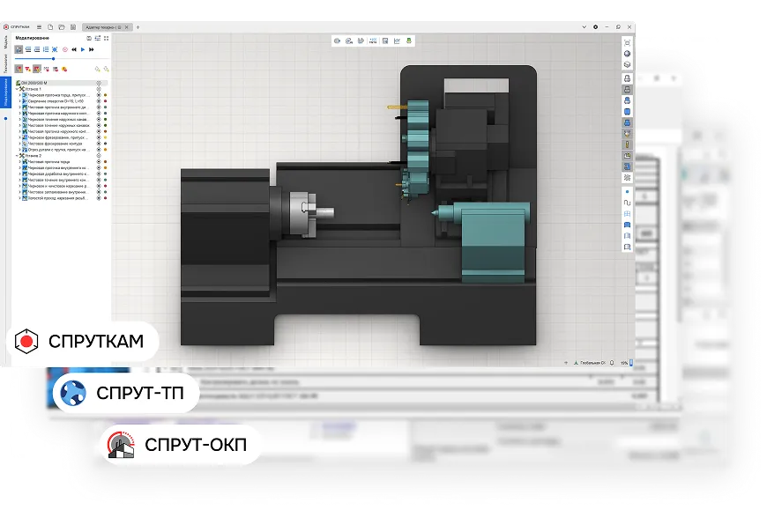Toggle the first red collision-check filter icon

click(x=19, y=69)
